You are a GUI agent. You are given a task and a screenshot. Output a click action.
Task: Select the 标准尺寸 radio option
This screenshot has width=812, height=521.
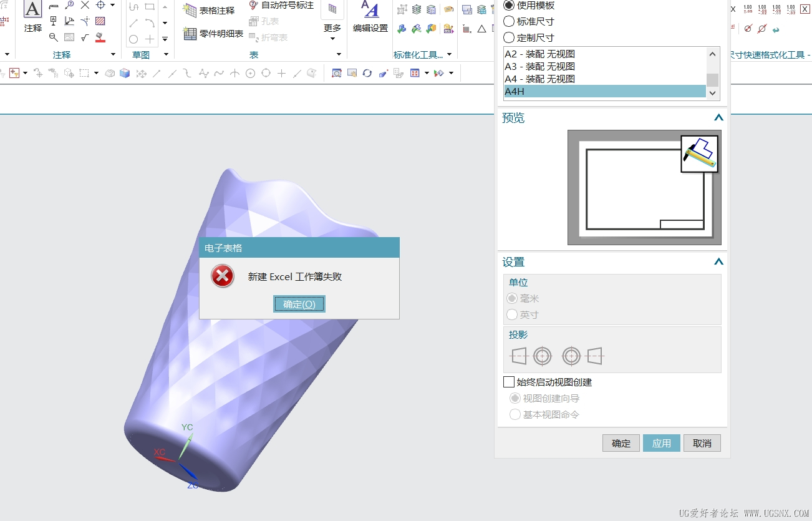point(509,21)
